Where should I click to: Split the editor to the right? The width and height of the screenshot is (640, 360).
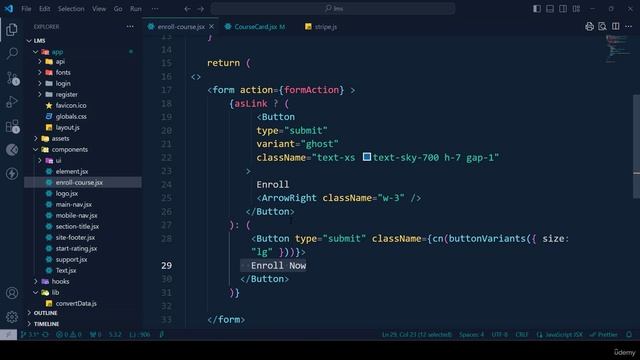[616, 27]
